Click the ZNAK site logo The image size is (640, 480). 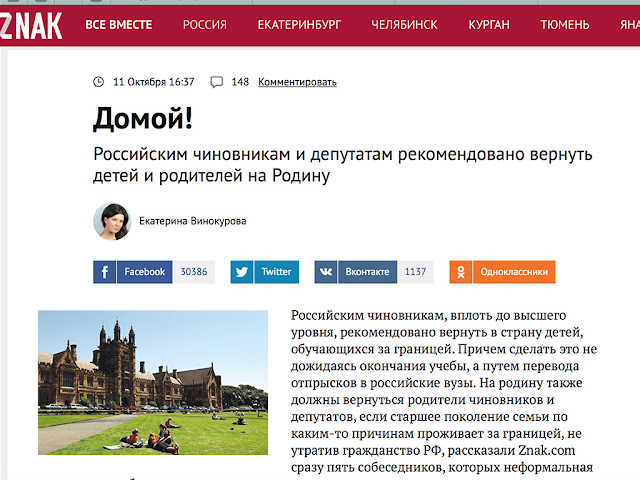coord(31,25)
